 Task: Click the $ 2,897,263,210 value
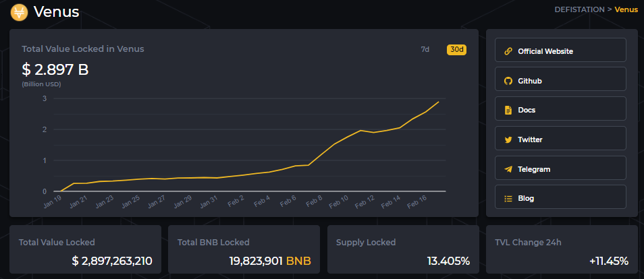[112, 261]
